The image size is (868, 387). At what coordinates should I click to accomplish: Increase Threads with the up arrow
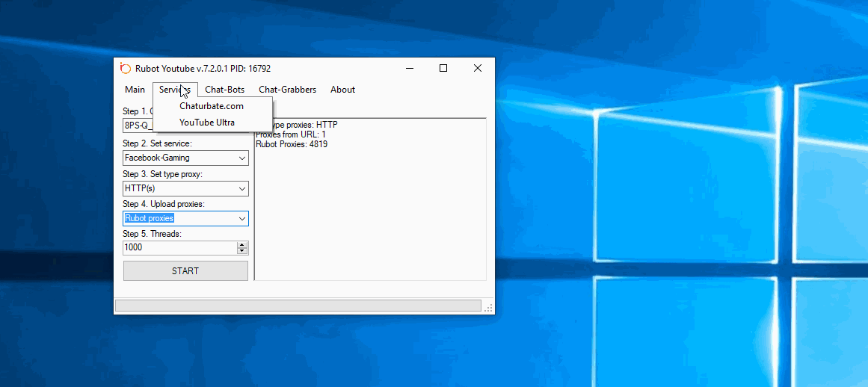pyautogui.click(x=242, y=244)
